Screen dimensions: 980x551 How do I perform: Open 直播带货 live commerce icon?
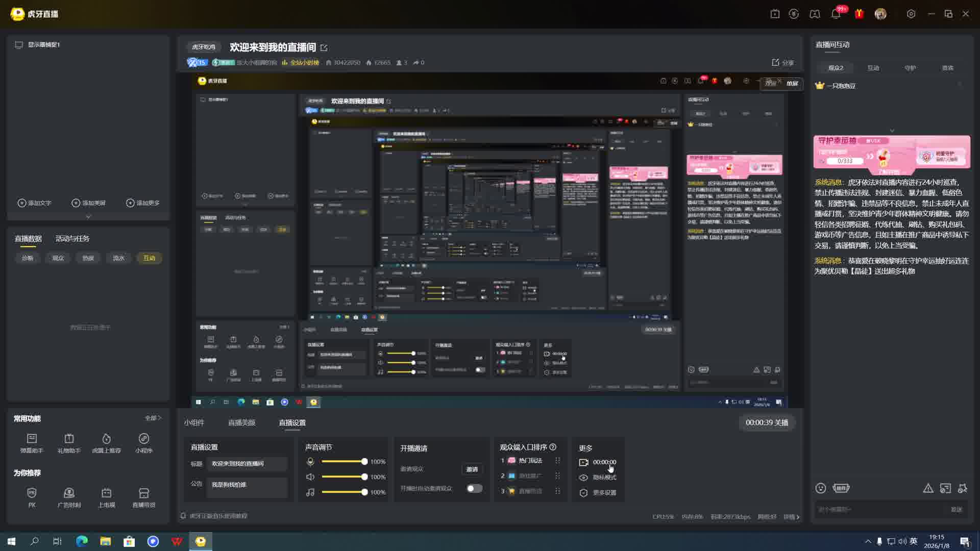[144, 497]
